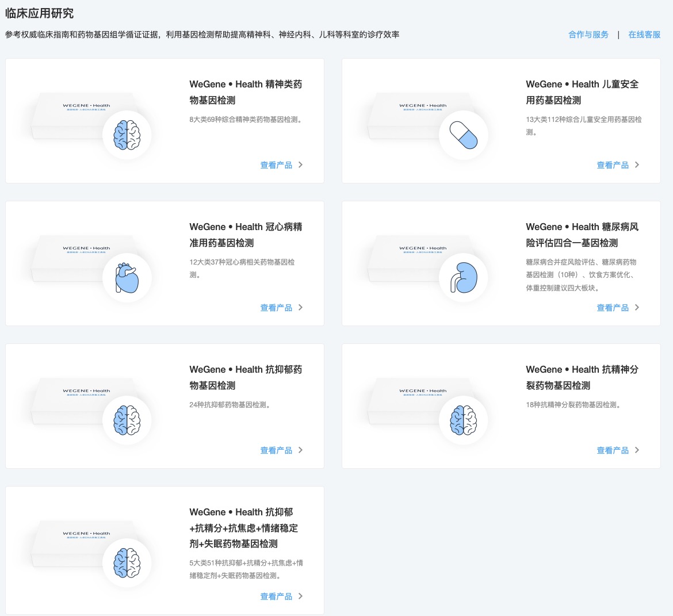This screenshot has height=616, width=673.
Task: Click the 临床应用研究 section heading
Action: point(40,13)
